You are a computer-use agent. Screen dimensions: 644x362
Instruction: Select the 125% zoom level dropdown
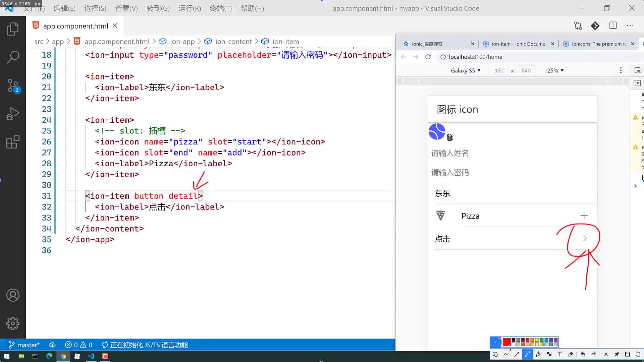point(554,70)
